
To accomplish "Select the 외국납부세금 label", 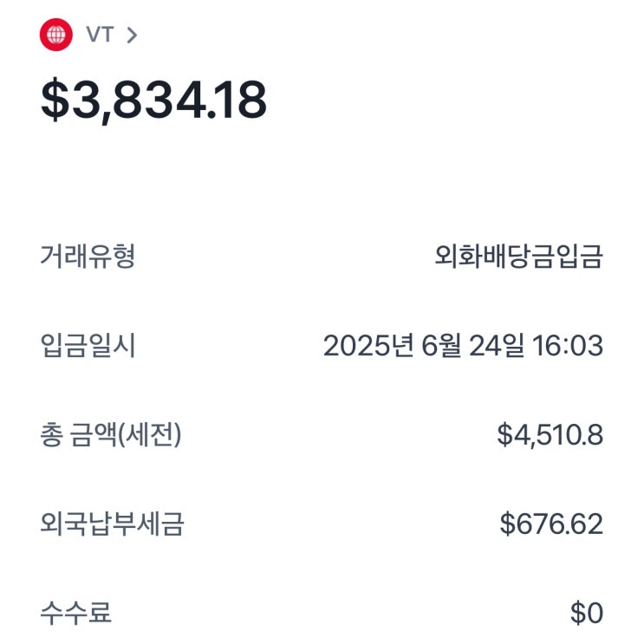I will tap(112, 524).
